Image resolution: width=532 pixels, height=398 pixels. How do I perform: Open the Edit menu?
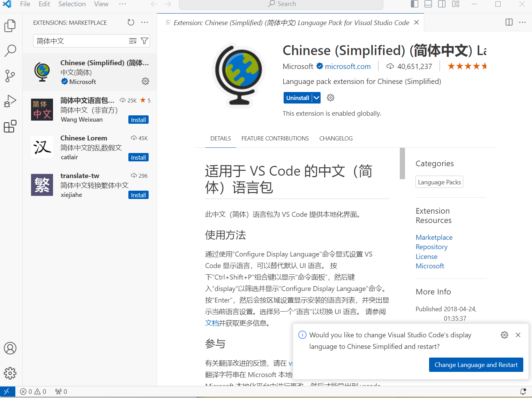[x=44, y=4]
